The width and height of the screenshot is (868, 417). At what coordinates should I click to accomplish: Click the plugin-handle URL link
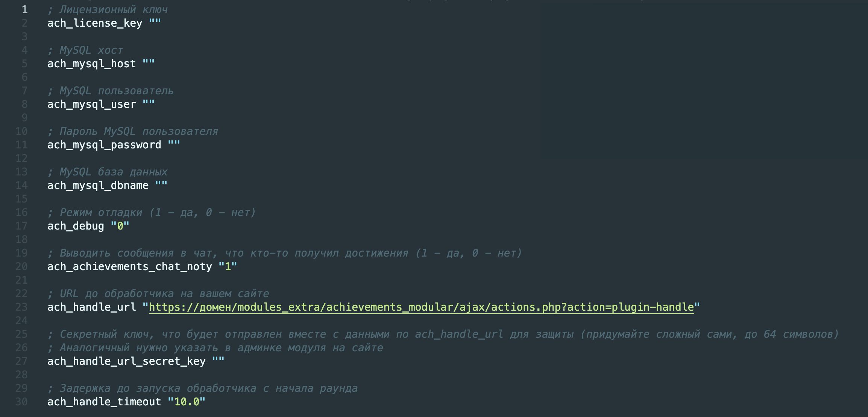click(x=421, y=307)
